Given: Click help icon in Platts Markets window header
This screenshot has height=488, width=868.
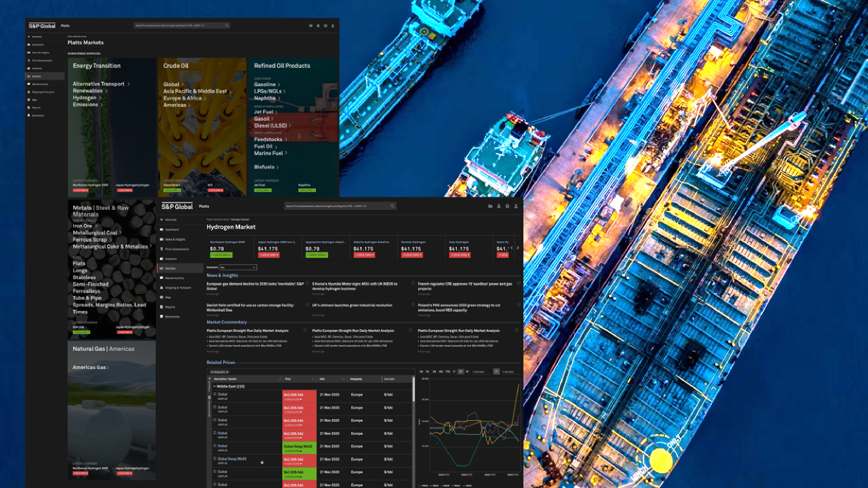Looking at the screenshot, I should coord(325,25).
